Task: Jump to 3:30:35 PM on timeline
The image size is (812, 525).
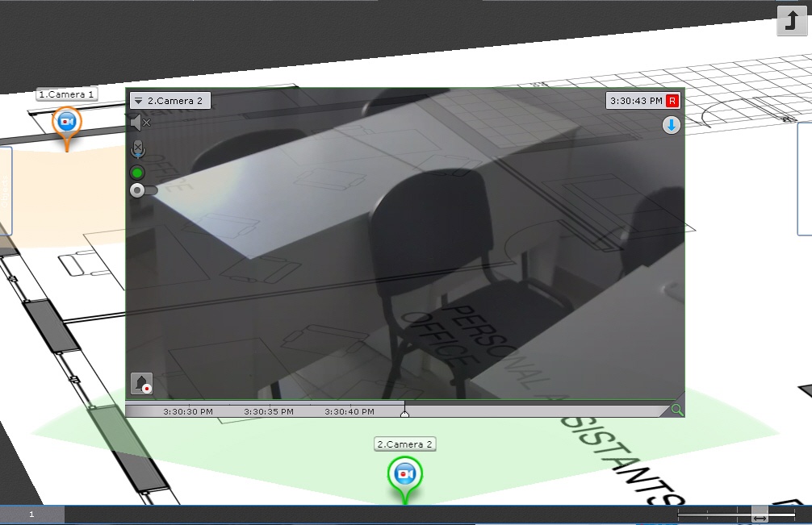Action: coord(269,411)
